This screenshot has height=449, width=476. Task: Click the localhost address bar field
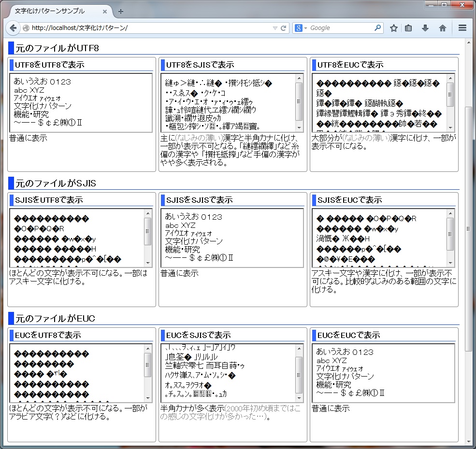click(x=145, y=28)
